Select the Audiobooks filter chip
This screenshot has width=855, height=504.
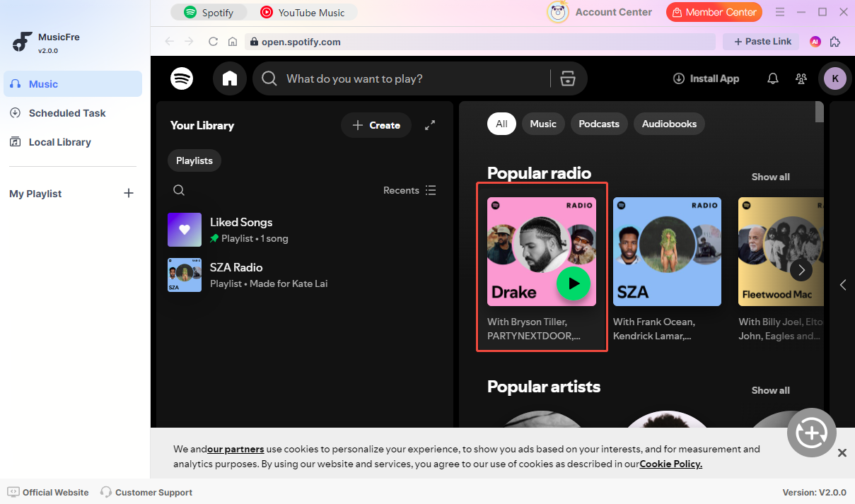[669, 124]
